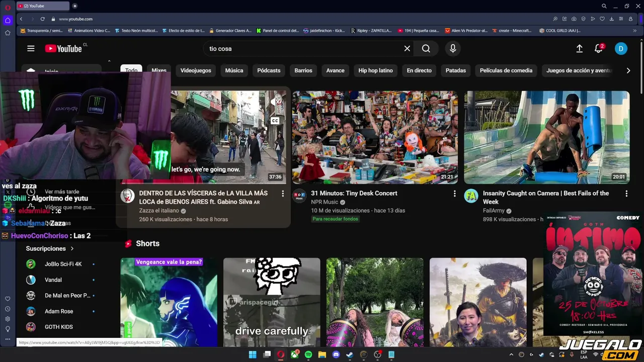
Task: Open options menu for Tiny Desk Concert video
Action: tap(454, 194)
